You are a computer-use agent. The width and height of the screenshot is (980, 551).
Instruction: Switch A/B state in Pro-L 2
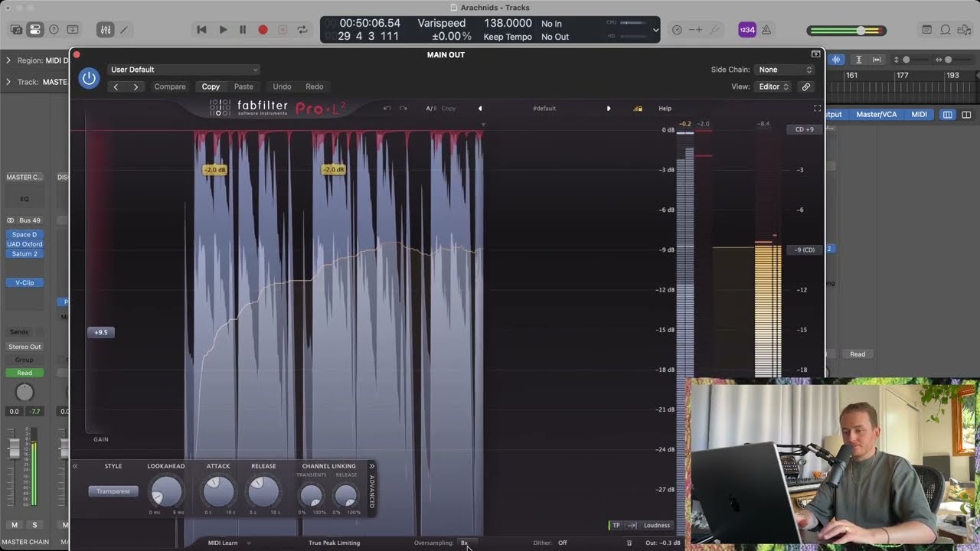[x=431, y=109]
